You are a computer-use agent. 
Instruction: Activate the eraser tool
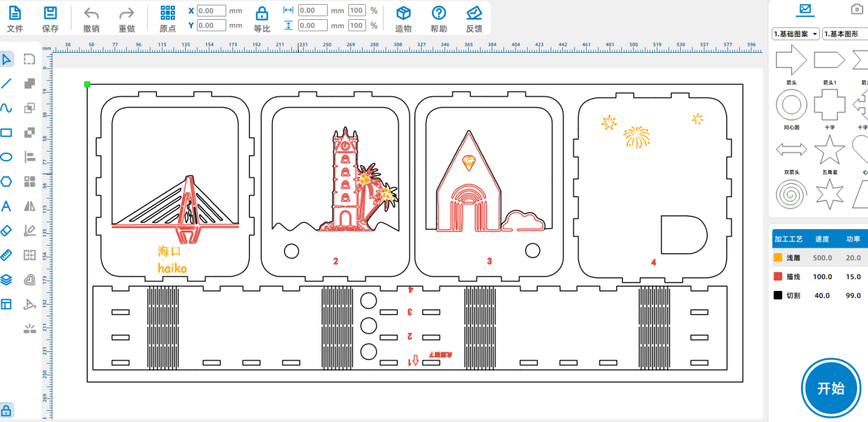pos(7,231)
